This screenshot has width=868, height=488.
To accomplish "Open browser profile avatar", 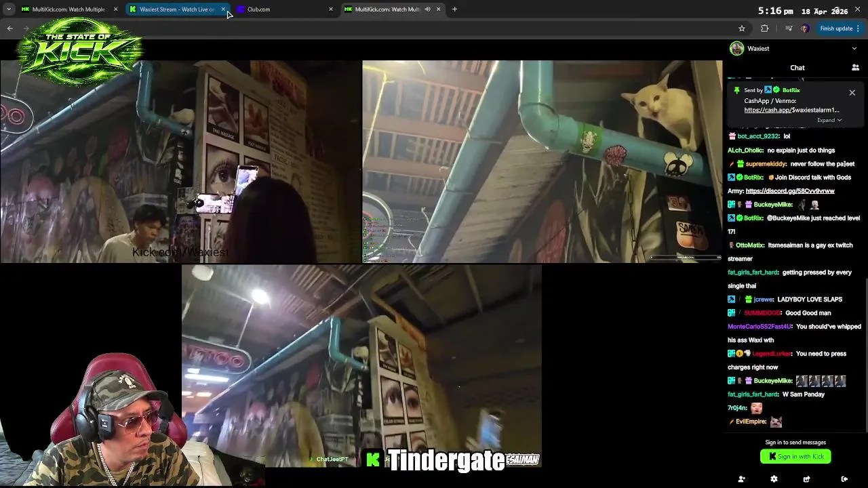I will tap(805, 28).
